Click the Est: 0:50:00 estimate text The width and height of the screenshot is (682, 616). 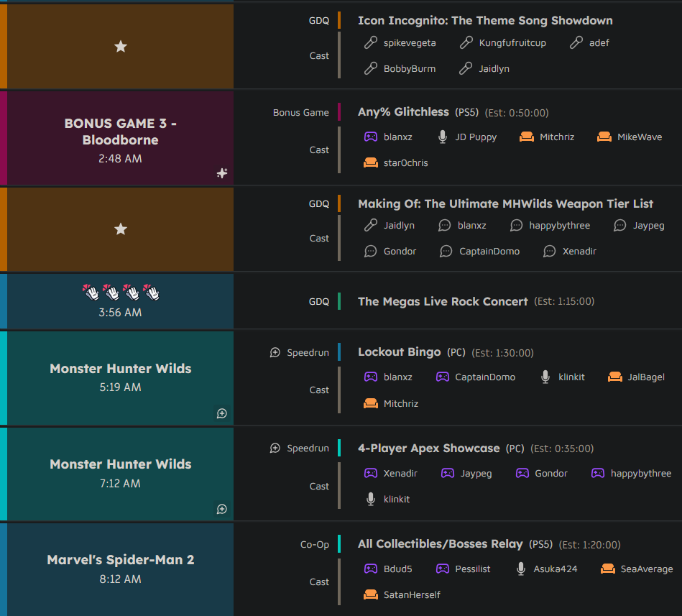[x=517, y=113]
